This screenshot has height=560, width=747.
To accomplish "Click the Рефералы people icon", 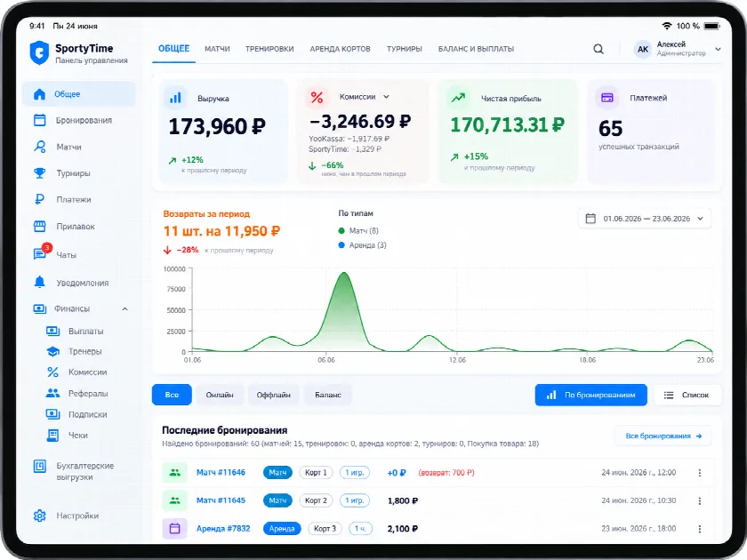I will 52,393.
